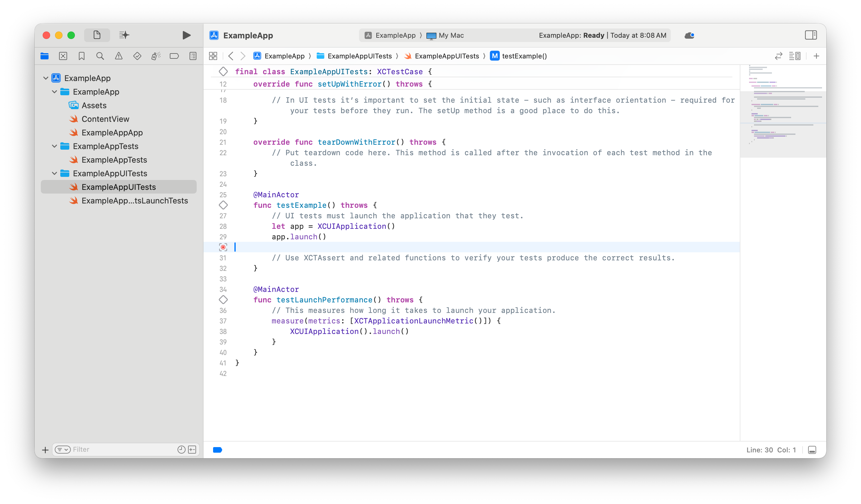This screenshot has width=861, height=504.
Task: Click the coding assistant sparkle icon
Action: (x=124, y=35)
